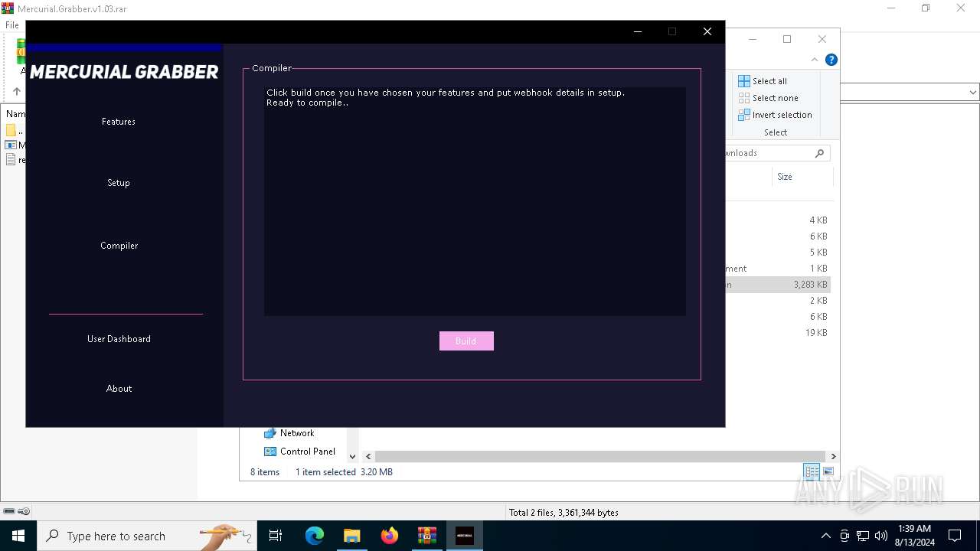Screen dimensions: 980x551
Task: Click the horizontal scrollbar in Explorer file list
Action: pos(600,456)
